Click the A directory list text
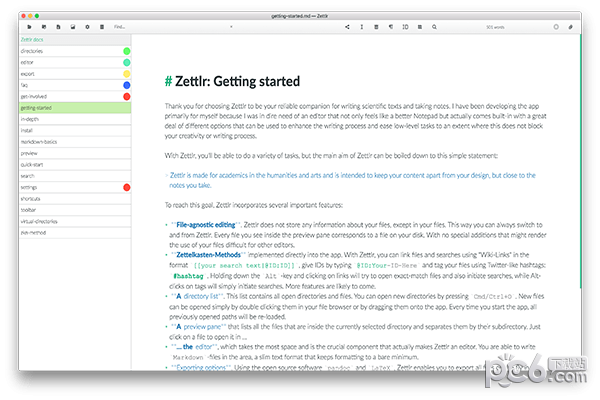This screenshot has width=600, height=400. point(197,296)
